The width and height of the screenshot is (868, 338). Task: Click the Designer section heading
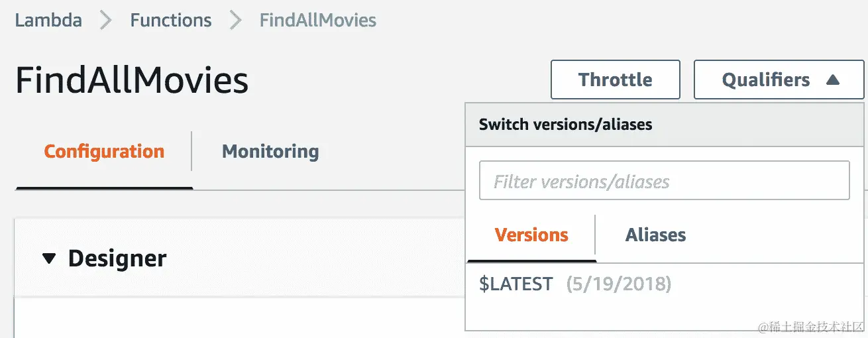[x=117, y=258]
